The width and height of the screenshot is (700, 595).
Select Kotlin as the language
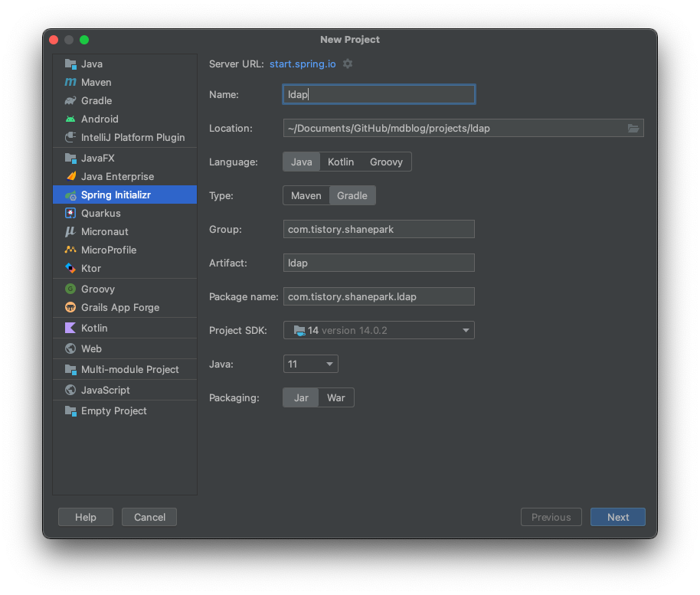[x=341, y=162]
